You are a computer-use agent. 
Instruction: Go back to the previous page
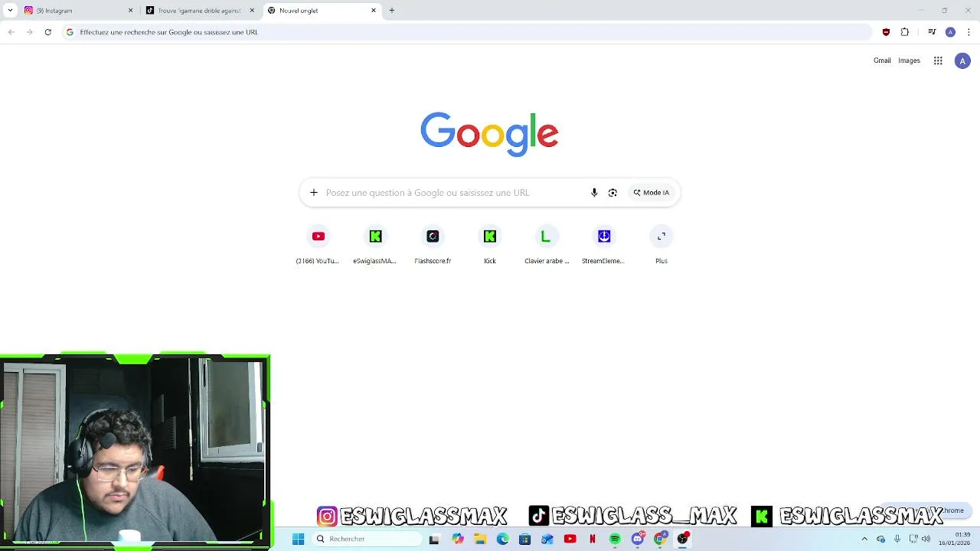(11, 32)
